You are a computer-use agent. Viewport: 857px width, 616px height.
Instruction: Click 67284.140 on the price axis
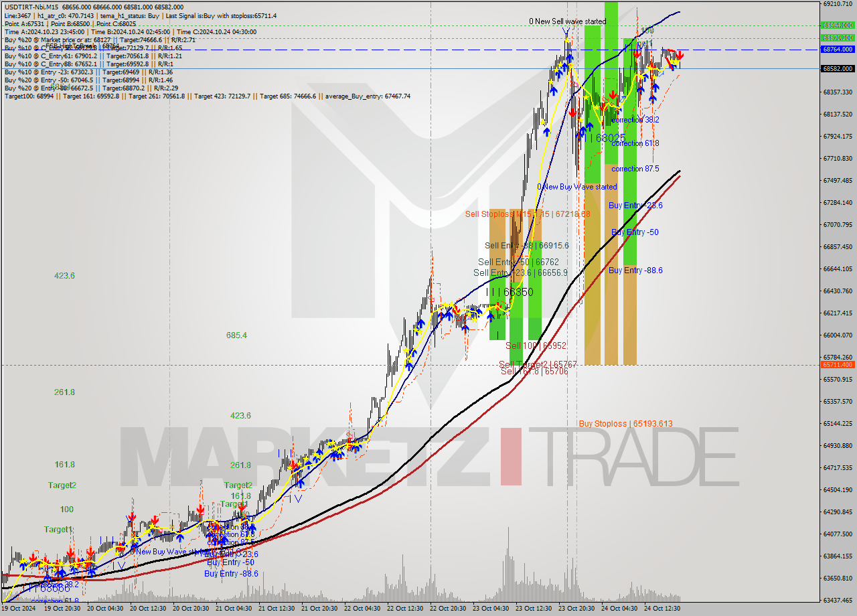(x=838, y=202)
